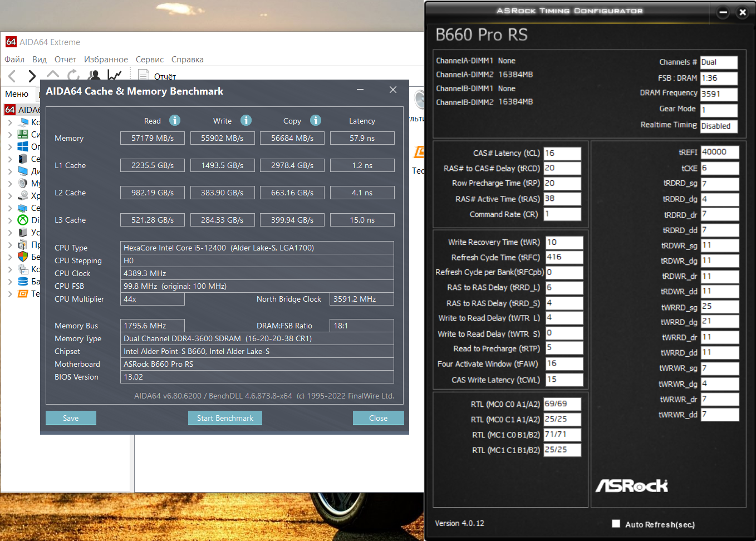Enable the Auto Refresh(sec) checkbox
This screenshot has width=756, height=541.
(616, 523)
